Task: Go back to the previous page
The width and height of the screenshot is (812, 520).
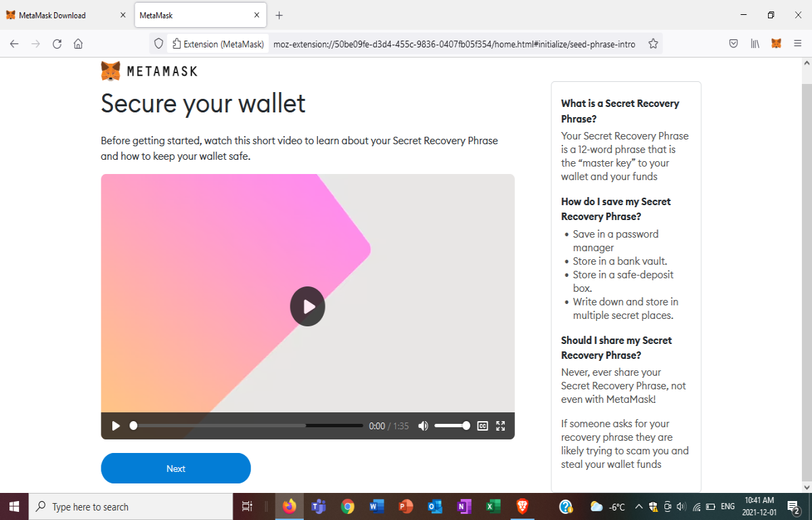Action: point(14,43)
